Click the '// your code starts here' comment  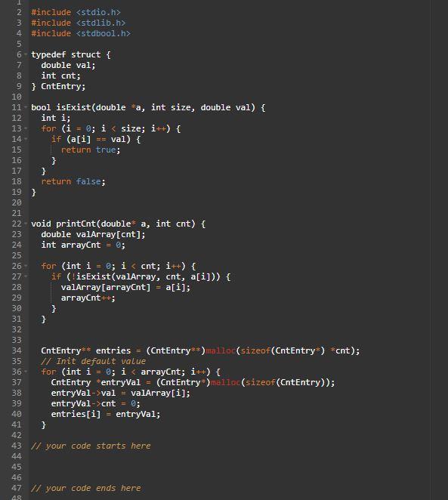91,446
